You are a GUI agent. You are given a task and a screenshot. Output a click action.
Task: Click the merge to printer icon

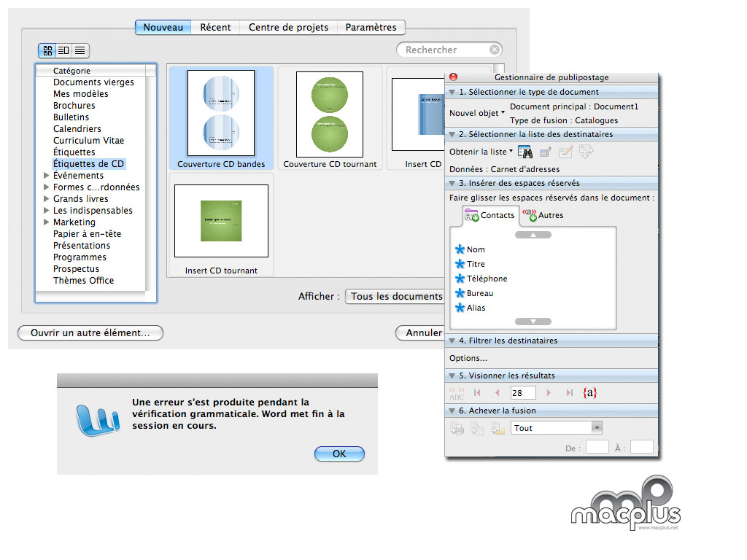(x=457, y=428)
